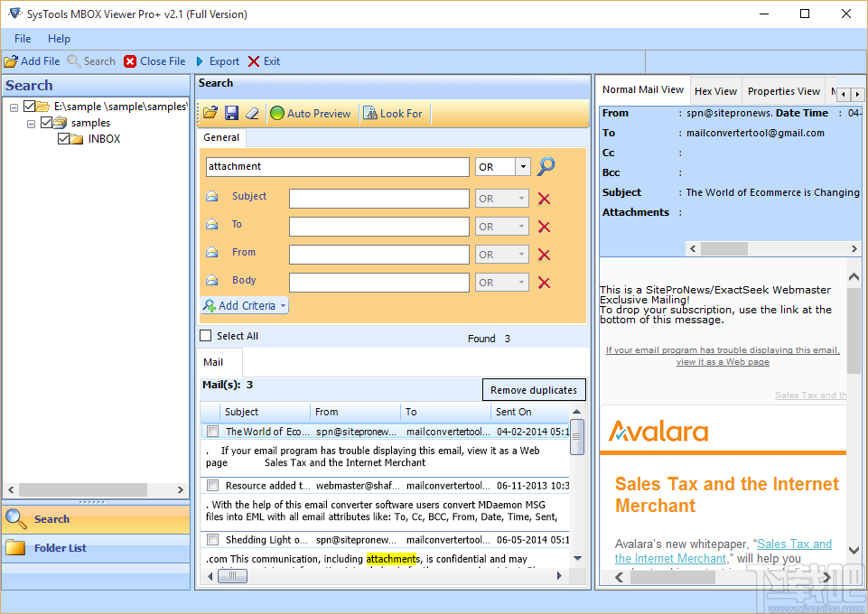Screen dimensions: 868x614
Task: Open Subject row OR dropdown
Action: [x=521, y=199]
